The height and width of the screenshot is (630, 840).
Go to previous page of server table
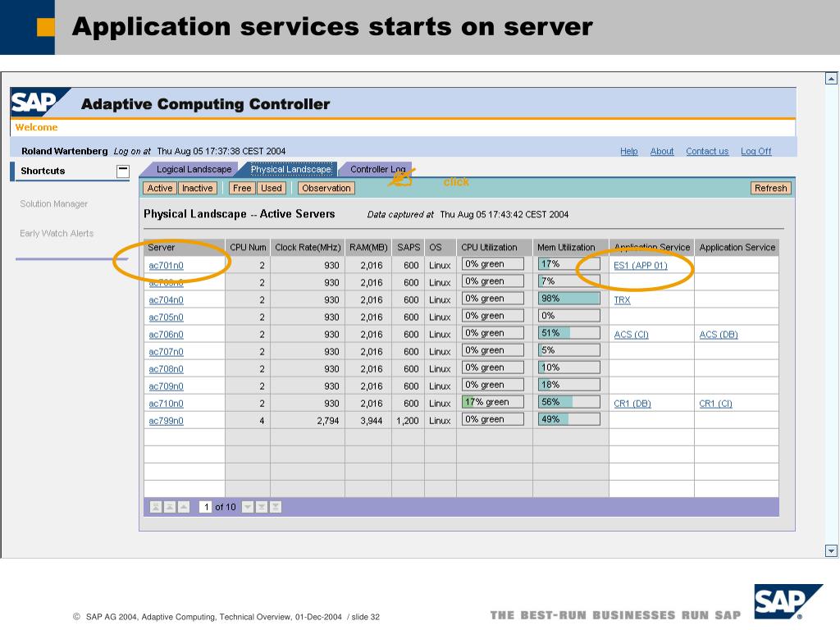tap(169, 507)
